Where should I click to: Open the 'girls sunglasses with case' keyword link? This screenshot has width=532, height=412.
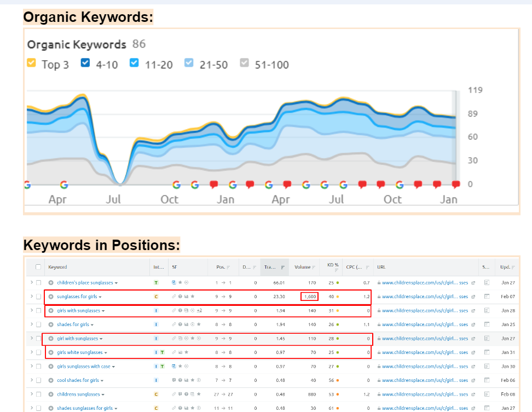pos(83,366)
